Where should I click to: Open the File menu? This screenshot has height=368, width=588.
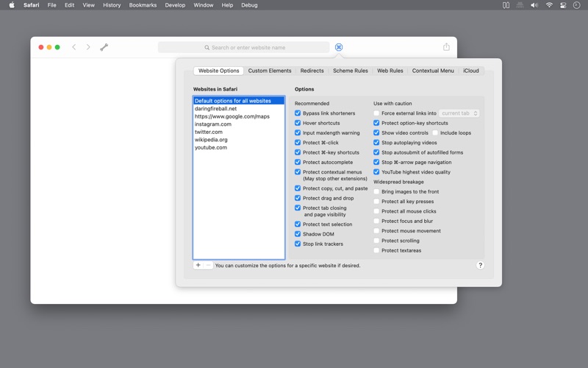51,5
